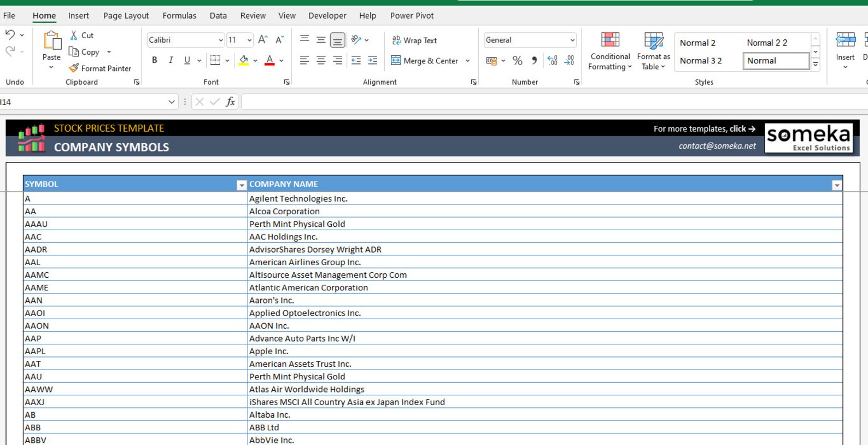Image resolution: width=868 pixels, height=445 pixels.
Task: Click the Paste clipboard icon
Action: click(x=51, y=41)
